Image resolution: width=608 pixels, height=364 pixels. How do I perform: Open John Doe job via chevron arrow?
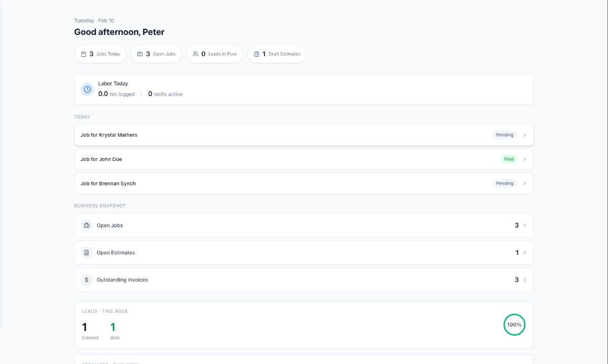pyautogui.click(x=524, y=159)
